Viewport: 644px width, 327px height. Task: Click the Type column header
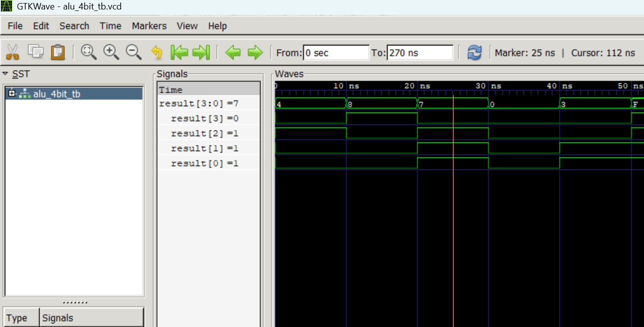[20, 318]
